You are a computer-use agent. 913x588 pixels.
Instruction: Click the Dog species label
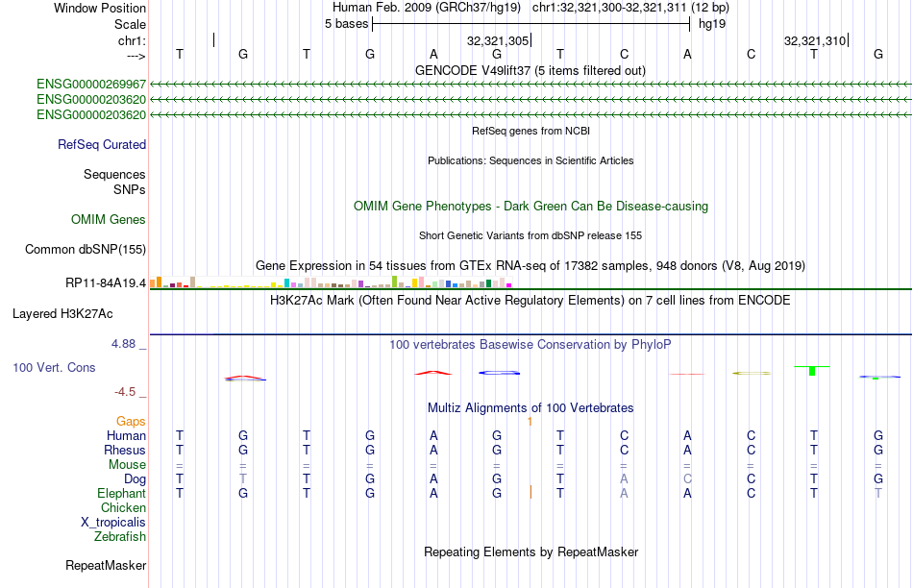click(x=135, y=479)
